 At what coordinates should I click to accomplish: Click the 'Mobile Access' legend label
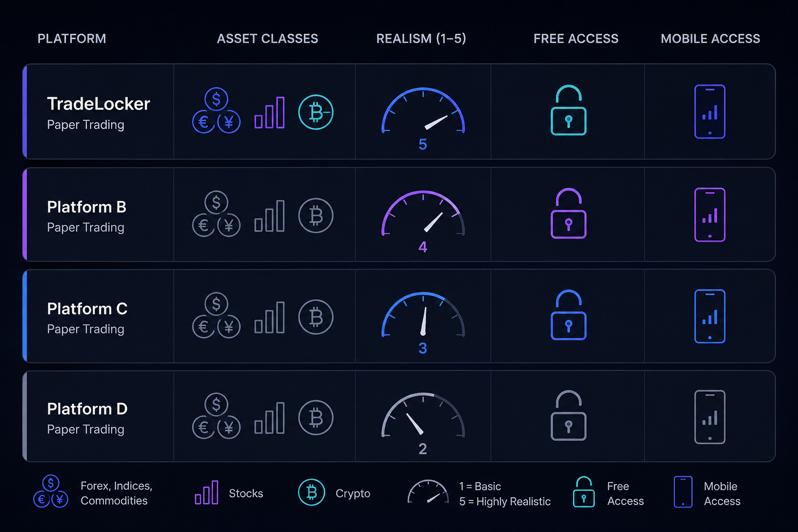722,494
